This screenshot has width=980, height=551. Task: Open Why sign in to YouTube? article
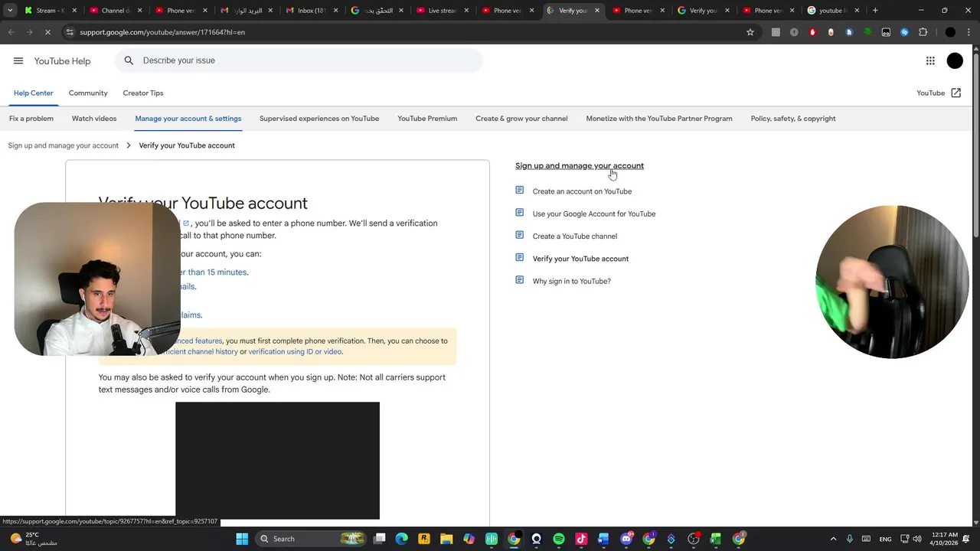(572, 281)
